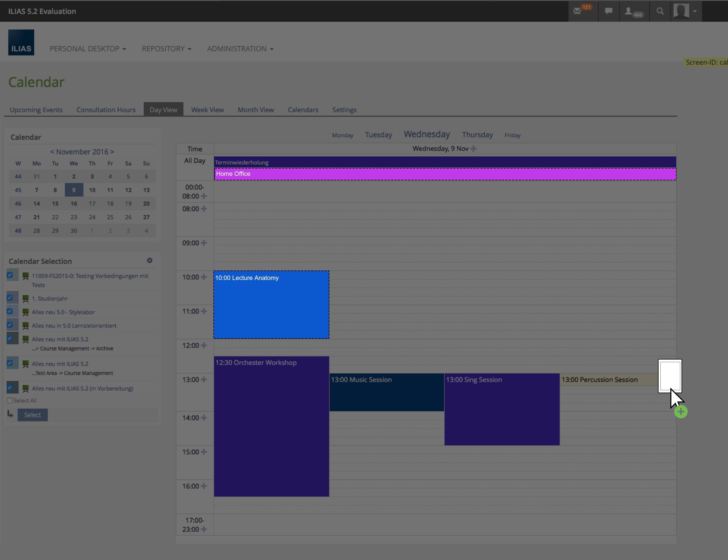Open the search magnifier icon

click(x=660, y=11)
